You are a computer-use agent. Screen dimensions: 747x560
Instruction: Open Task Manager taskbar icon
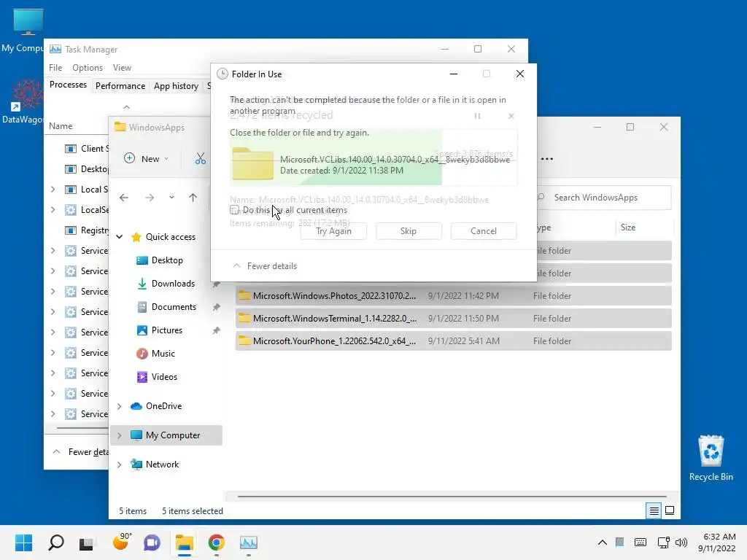tap(248, 542)
